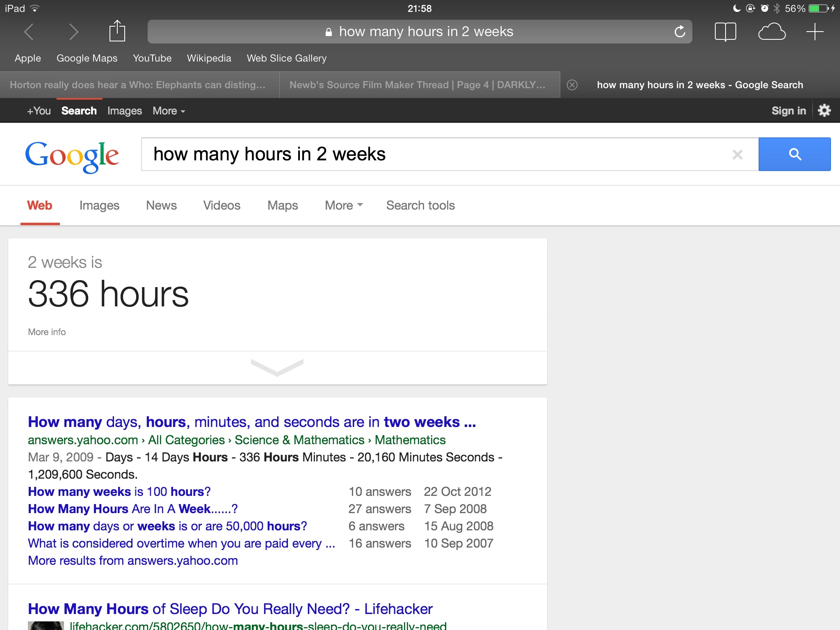
Task: Tap the Google search input field
Action: click(435, 154)
